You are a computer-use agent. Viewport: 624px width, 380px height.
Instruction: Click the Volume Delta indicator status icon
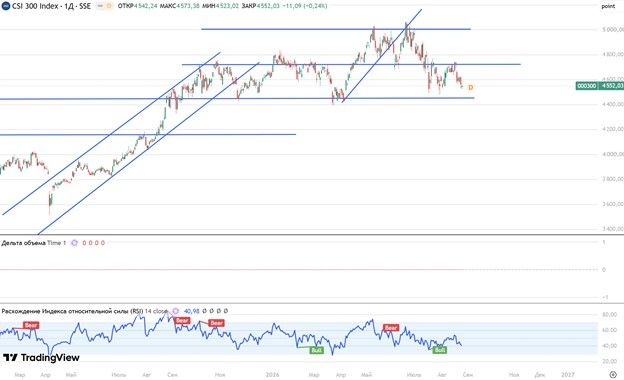click(74, 243)
